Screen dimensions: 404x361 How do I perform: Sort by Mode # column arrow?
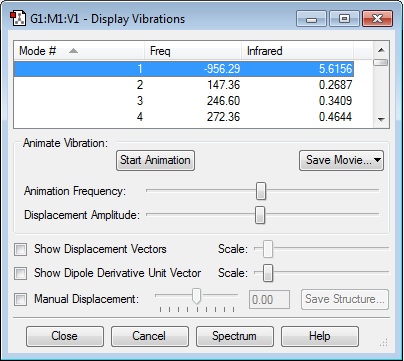(73, 51)
